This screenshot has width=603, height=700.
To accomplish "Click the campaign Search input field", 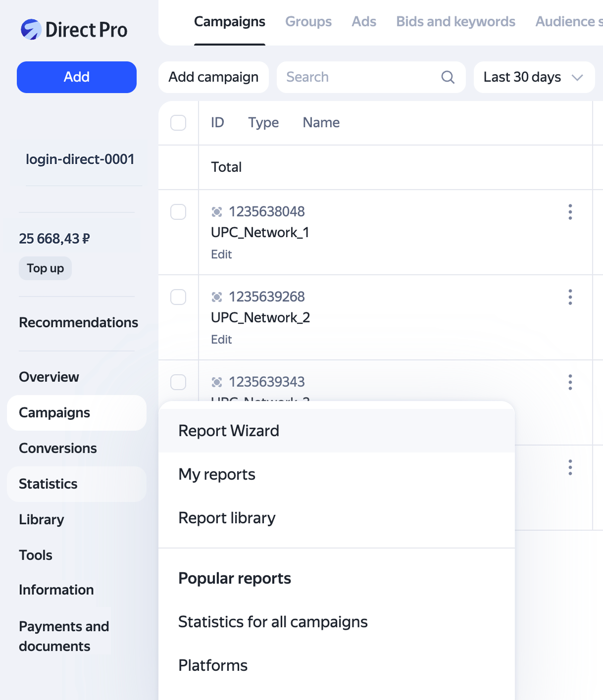I will pyautogui.click(x=371, y=77).
